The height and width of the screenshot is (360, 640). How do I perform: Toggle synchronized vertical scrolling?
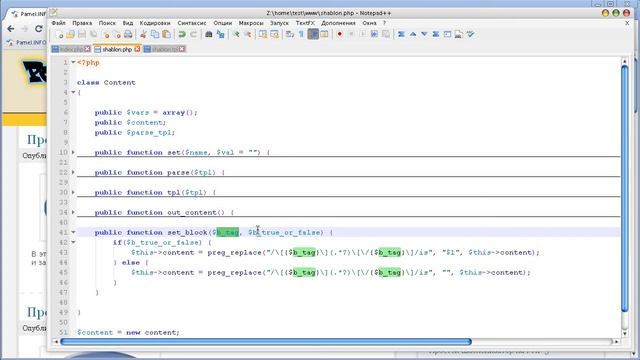[262, 34]
